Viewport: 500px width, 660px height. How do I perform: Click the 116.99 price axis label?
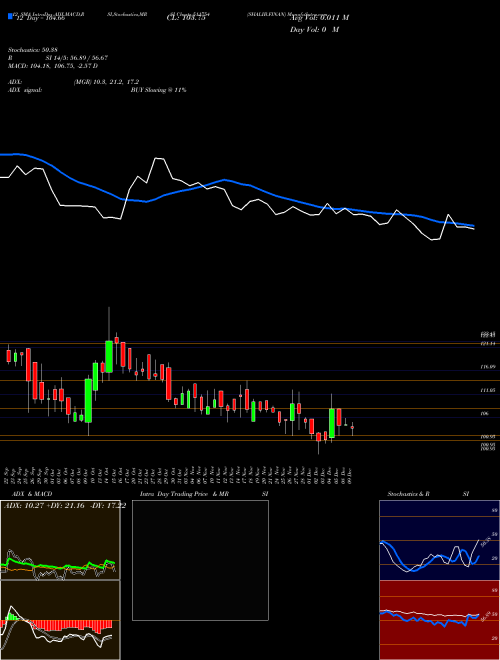pyautogui.click(x=488, y=367)
